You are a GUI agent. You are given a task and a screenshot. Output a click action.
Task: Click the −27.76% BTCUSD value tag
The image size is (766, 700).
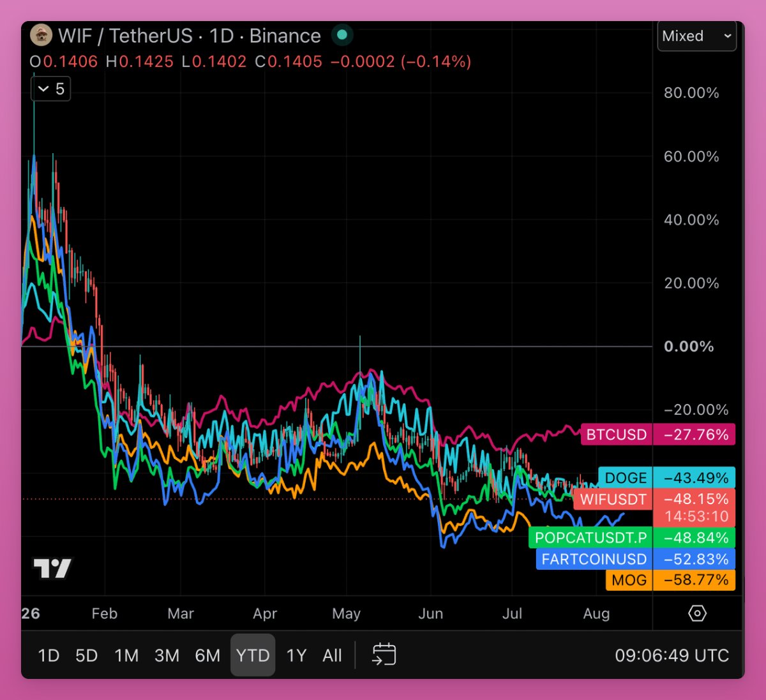point(695,435)
